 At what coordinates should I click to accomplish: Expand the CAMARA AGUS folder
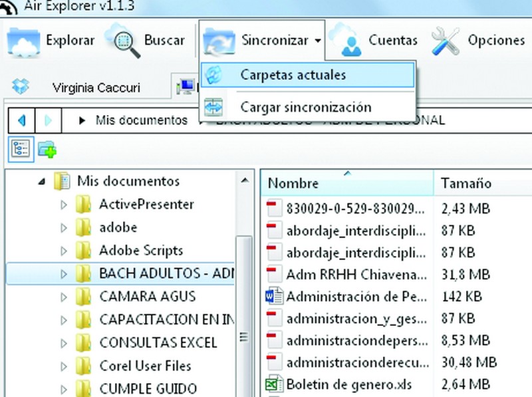tap(63, 297)
